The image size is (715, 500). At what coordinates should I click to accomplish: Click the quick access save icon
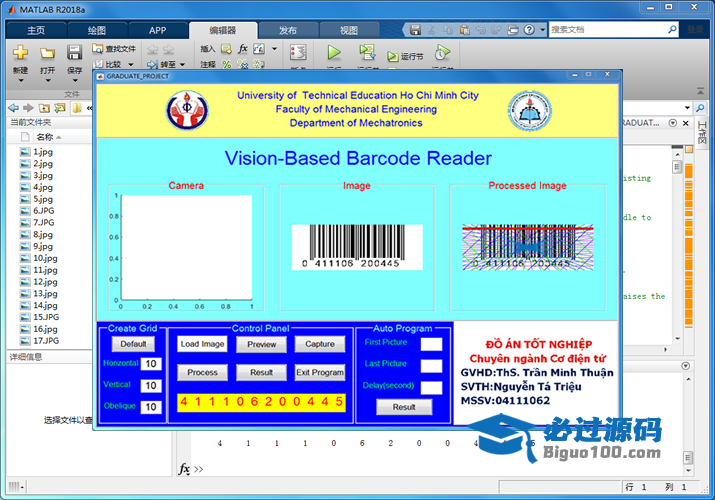coord(415,30)
